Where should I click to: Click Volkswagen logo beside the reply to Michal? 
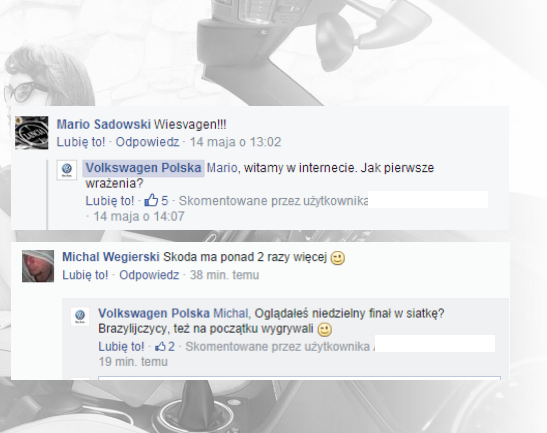tap(80, 316)
